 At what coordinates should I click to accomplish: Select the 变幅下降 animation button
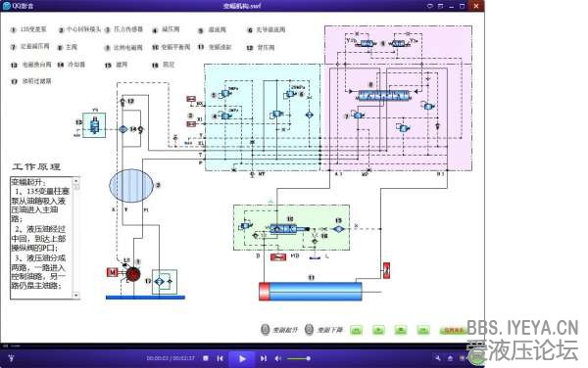(324, 330)
